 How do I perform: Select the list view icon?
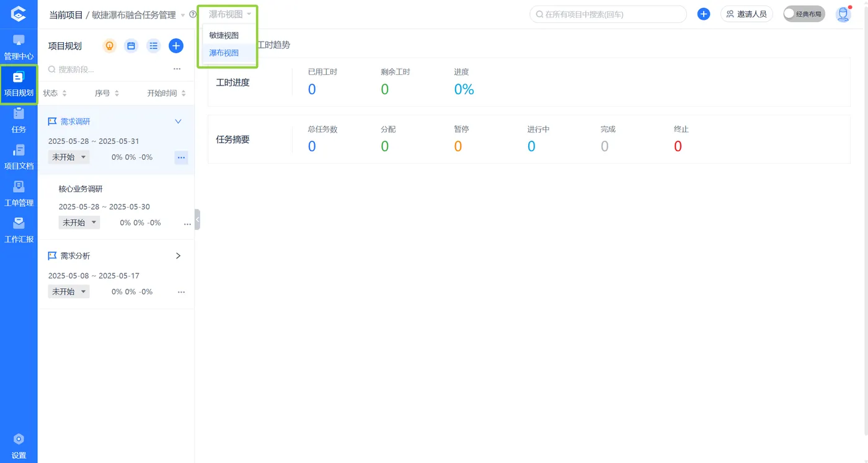tap(153, 45)
